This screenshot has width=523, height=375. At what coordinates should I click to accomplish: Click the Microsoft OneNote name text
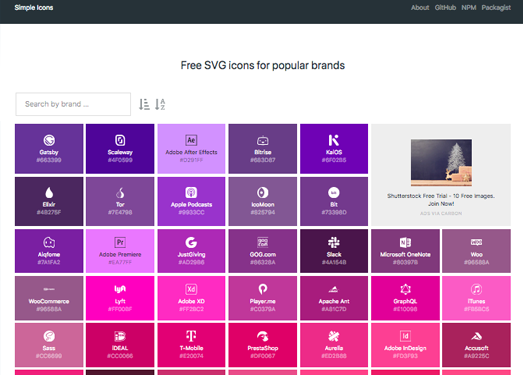click(405, 255)
